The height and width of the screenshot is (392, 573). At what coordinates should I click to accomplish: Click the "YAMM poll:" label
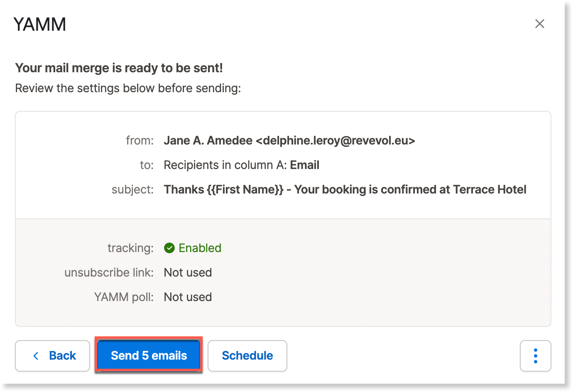point(124,297)
